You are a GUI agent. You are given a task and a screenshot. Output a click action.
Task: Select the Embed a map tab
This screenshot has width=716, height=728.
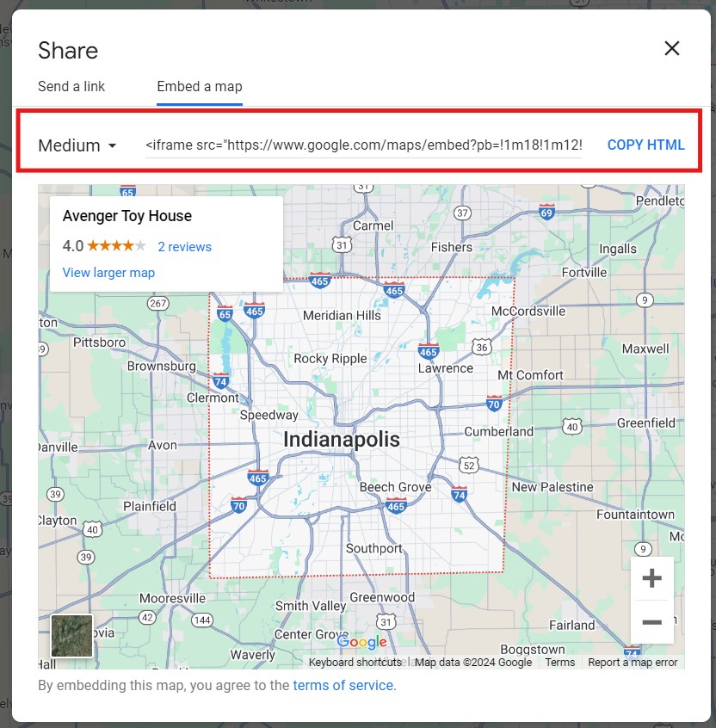coord(200,86)
